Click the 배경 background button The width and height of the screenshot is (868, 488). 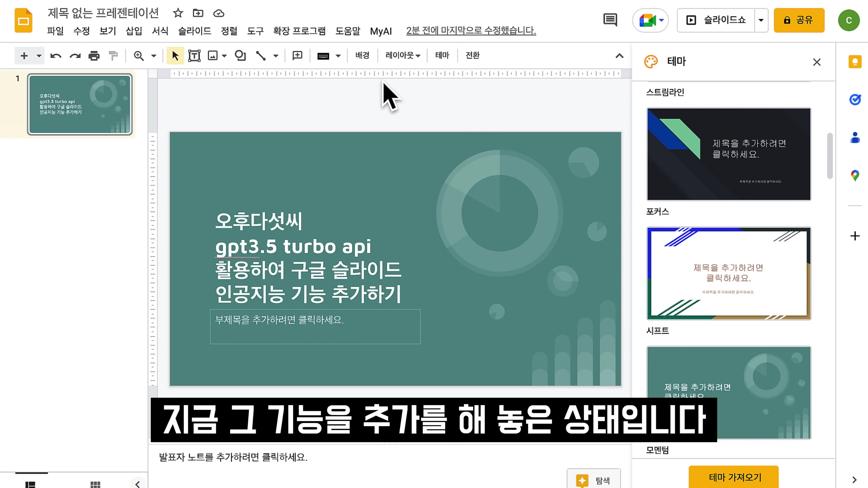[x=362, y=55]
